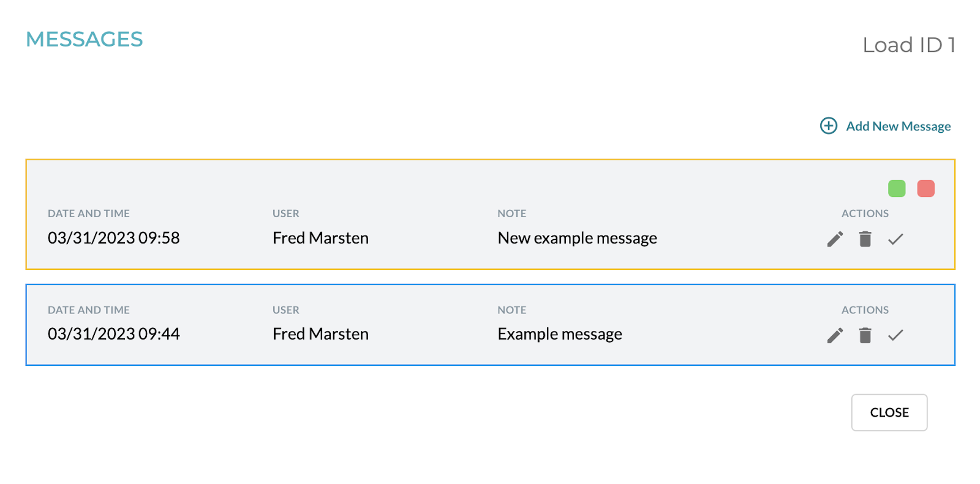The image size is (980, 484).
Task: Click the New example message note text
Action: coord(577,238)
